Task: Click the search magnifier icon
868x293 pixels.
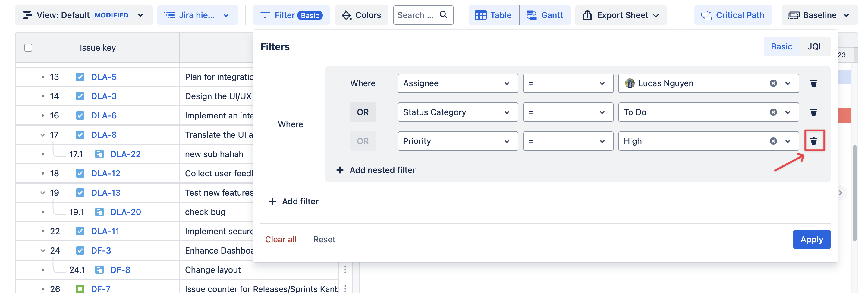Action: [443, 15]
